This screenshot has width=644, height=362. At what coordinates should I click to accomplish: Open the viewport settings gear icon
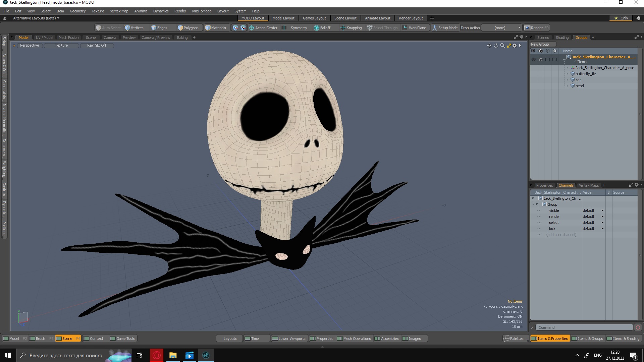coord(515,46)
